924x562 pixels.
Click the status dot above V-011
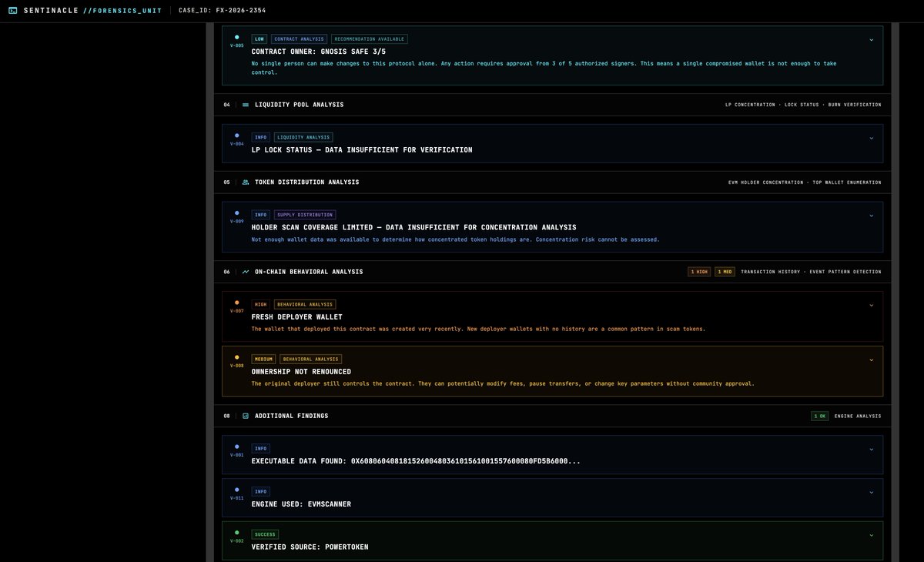(236, 490)
